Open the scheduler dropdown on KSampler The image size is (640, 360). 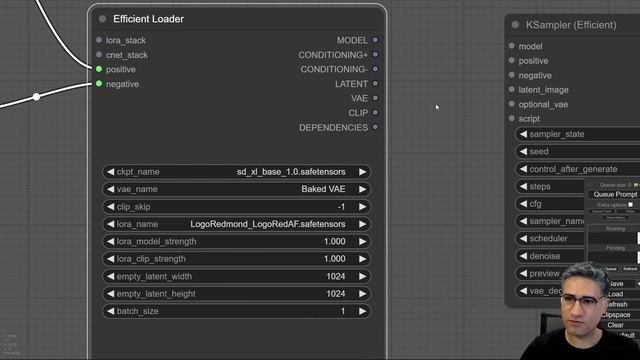point(550,238)
